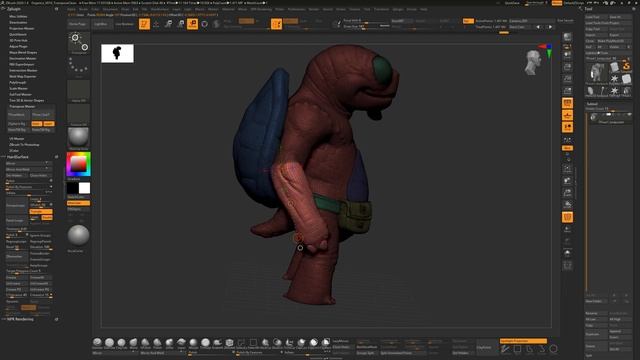Click Load Tool button
The width and height of the screenshot is (640, 360).
tap(596, 17)
